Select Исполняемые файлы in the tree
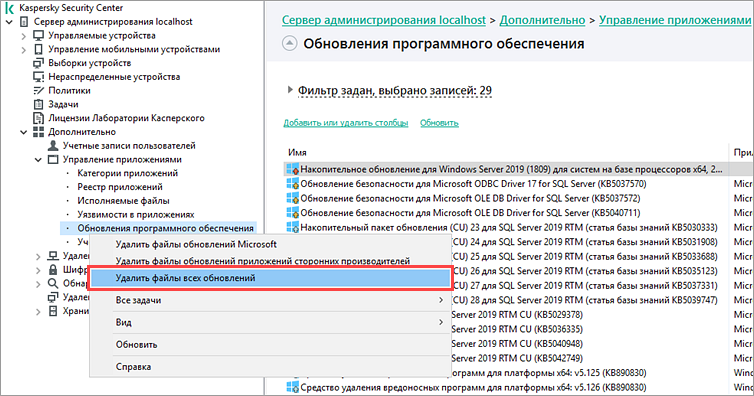This screenshot has width=754, height=396. point(123,201)
